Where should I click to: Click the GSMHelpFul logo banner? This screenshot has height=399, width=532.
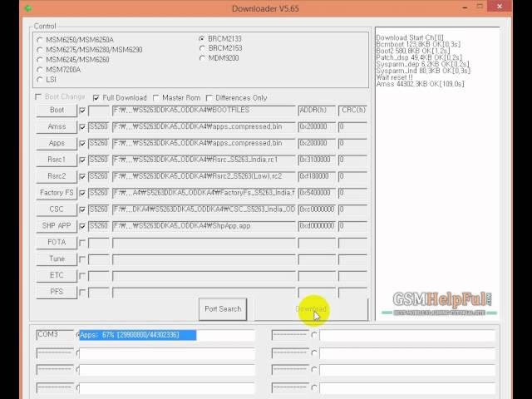point(443,304)
